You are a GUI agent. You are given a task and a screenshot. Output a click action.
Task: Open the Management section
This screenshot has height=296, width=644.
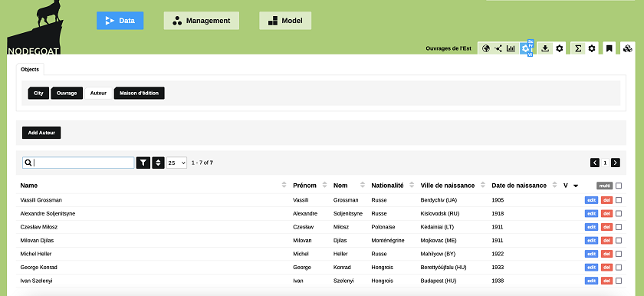click(x=201, y=21)
